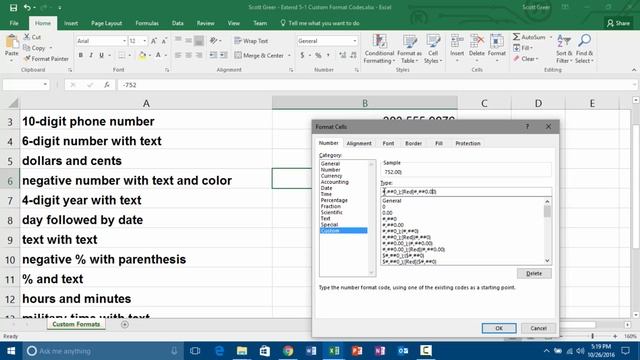Switch to Page Layout ribbon tab

point(106,23)
